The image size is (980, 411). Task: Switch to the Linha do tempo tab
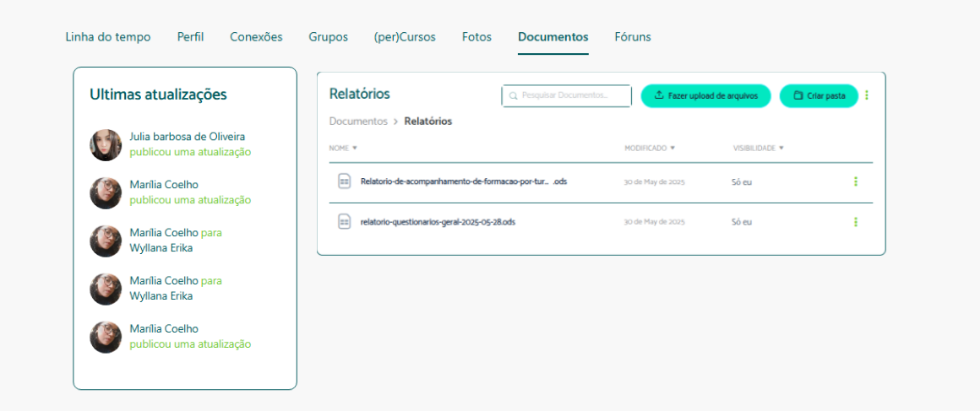(x=108, y=37)
